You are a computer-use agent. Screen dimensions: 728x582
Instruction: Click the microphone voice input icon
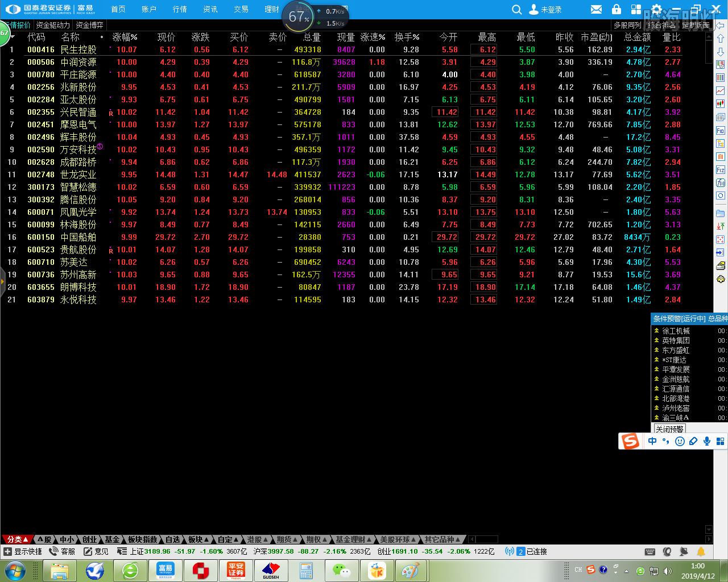click(707, 441)
